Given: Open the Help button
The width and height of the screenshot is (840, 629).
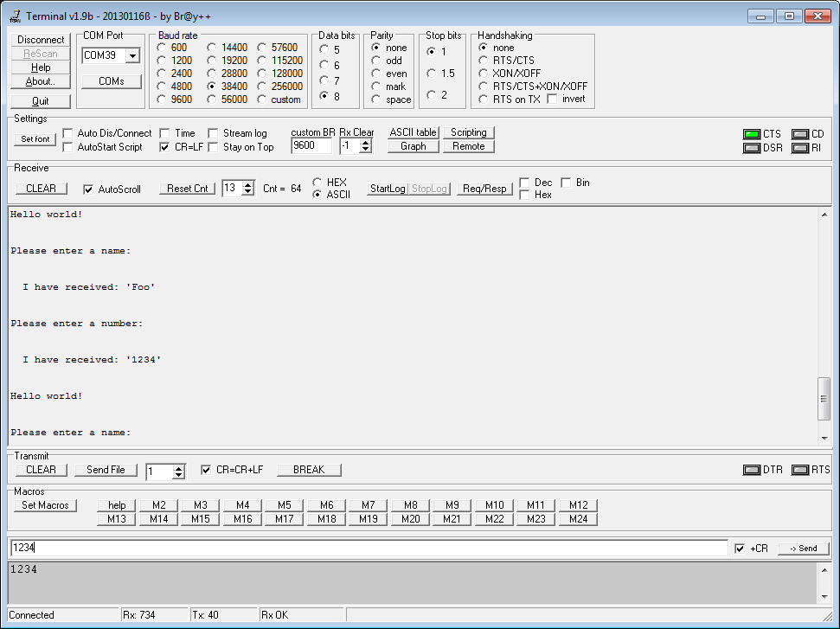Looking at the screenshot, I should coord(41,67).
